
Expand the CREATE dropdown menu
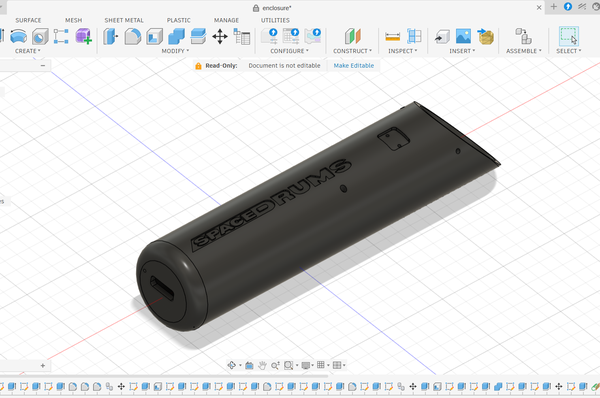[28, 51]
